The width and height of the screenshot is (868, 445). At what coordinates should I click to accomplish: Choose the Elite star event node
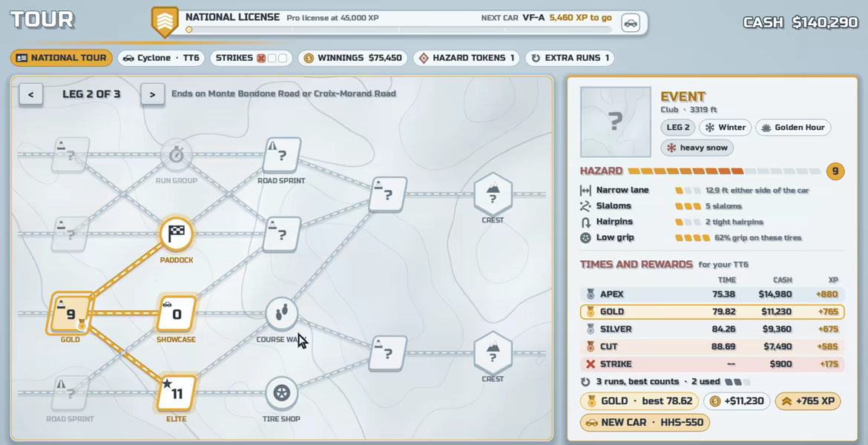click(177, 394)
